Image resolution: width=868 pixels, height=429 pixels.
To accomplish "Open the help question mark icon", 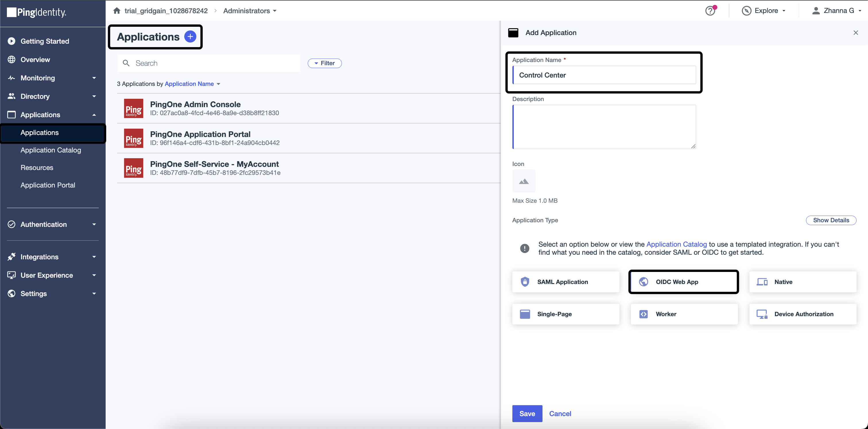I will pyautogui.click(x=710, y=11).
